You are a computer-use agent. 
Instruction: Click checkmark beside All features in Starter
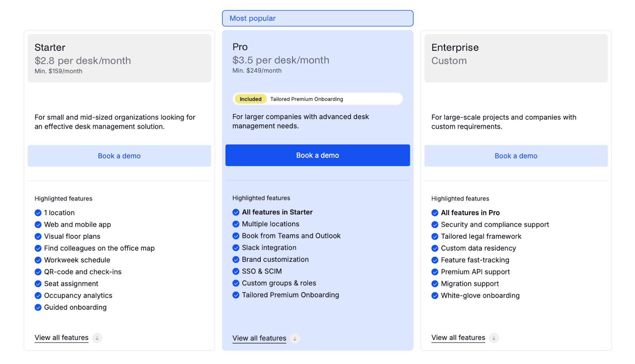click(x=236, y=212)
